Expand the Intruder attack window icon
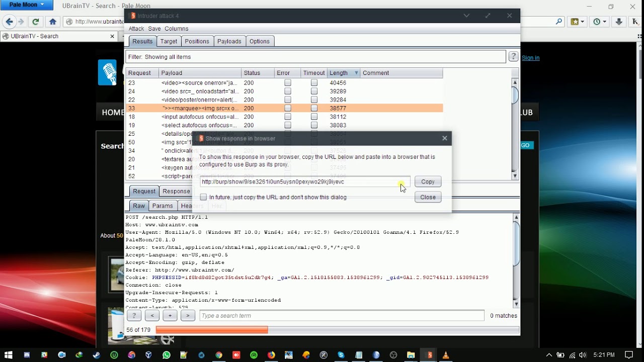Image resolution: width=644 pixels, height=362 pixels. [488, 16]
